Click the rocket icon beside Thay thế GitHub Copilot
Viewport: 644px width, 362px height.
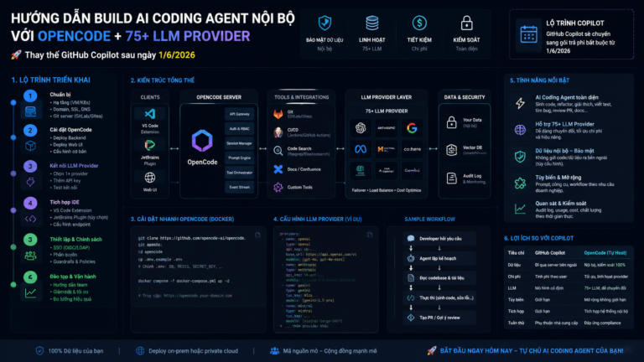pos(16,55)
